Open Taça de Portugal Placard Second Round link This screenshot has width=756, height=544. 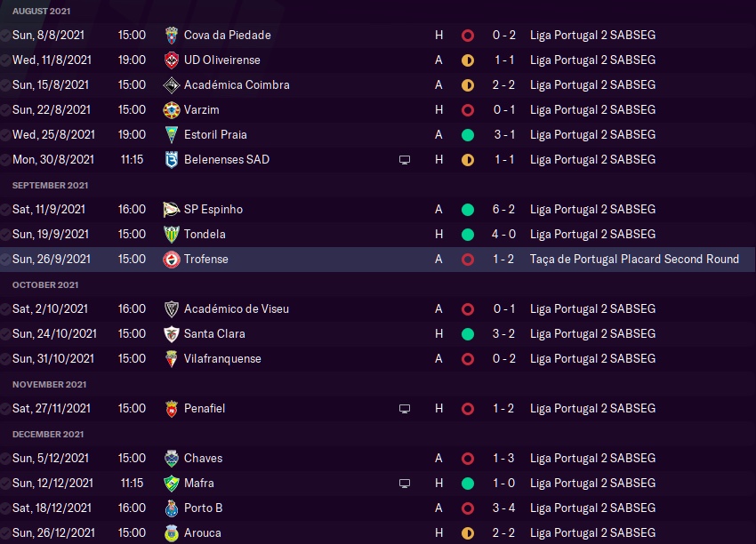coord(633,260)
